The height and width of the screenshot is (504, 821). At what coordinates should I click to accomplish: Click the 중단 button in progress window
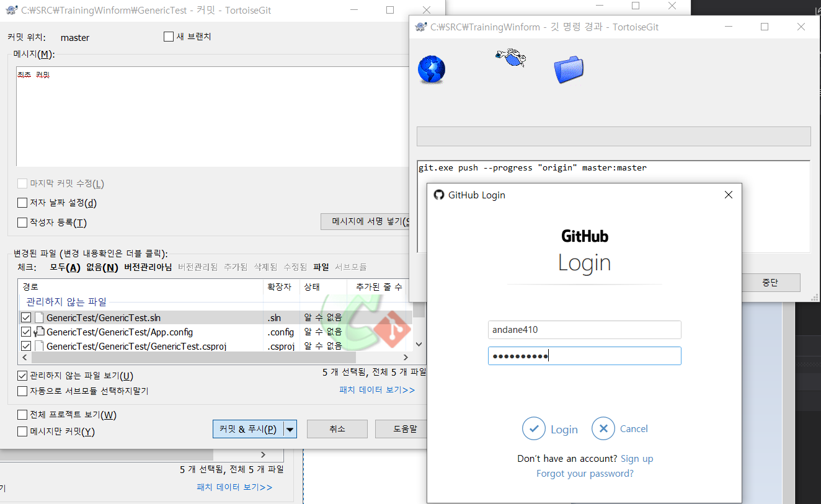coord(770,283)
